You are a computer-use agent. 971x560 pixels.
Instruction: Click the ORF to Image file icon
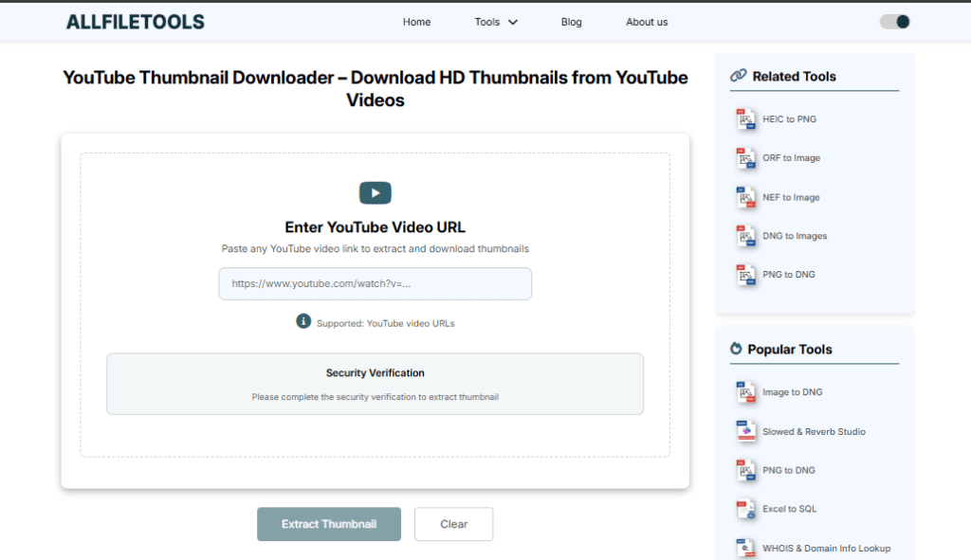coord(746,158)
